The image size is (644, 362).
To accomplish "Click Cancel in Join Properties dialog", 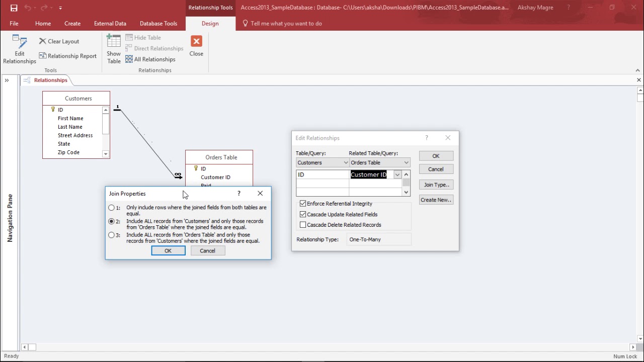I will pyautogui.click(x=208, y=251).
